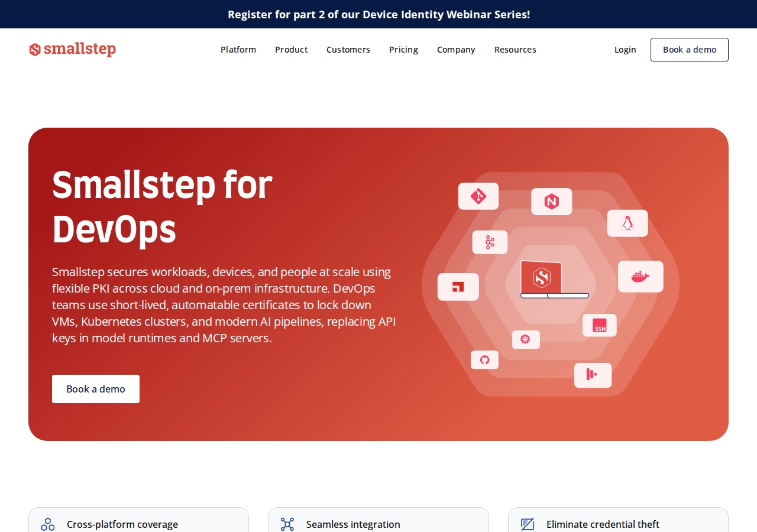Click the Kafka nodes logo tile
Image resolution: width=757 pixels, height=532 pixels.
point(490,242)
